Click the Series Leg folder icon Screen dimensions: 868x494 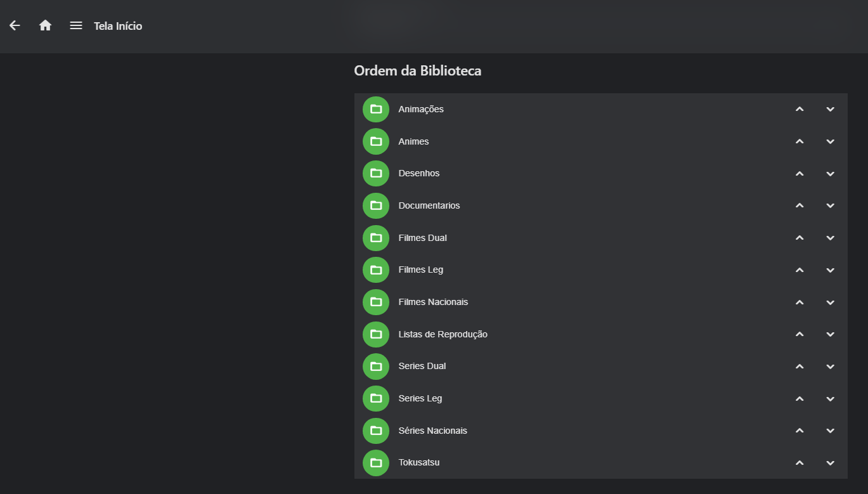coord(376,398)
